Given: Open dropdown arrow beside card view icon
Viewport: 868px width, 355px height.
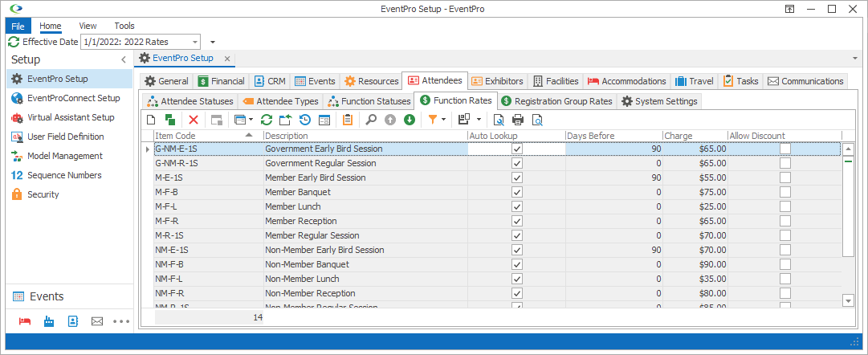Looking at the screenshot, I should point(251,119).
